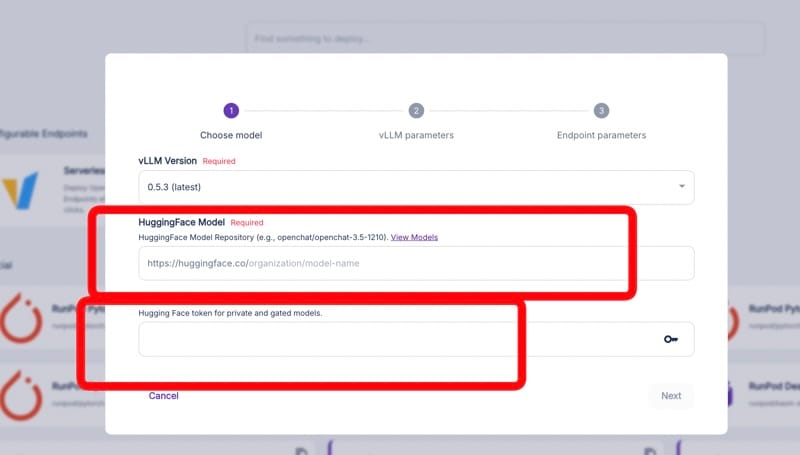Select step 1 Choose model
Screen dimensions: 800x455
pyautogui.click(x=231, y=110)
